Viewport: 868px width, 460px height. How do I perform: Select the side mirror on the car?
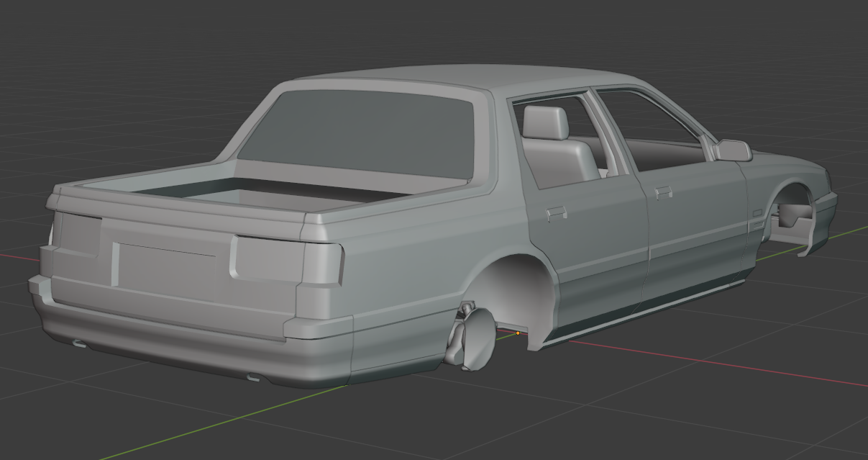732,150
